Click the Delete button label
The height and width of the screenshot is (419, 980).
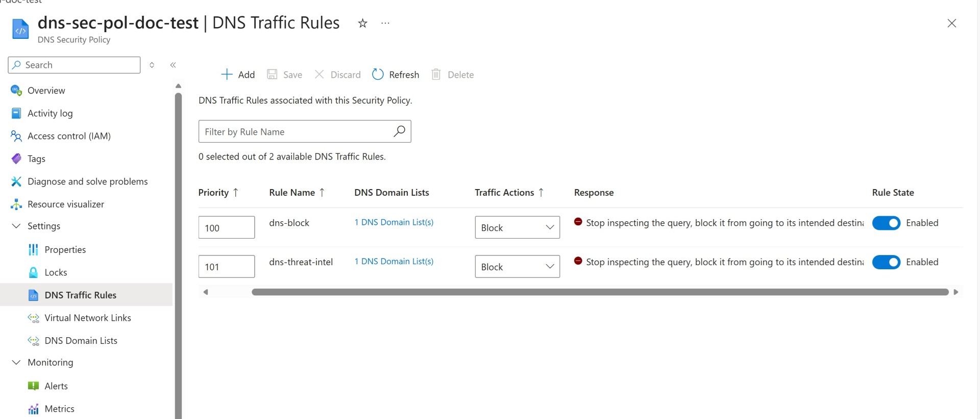(x=460, y=75)
